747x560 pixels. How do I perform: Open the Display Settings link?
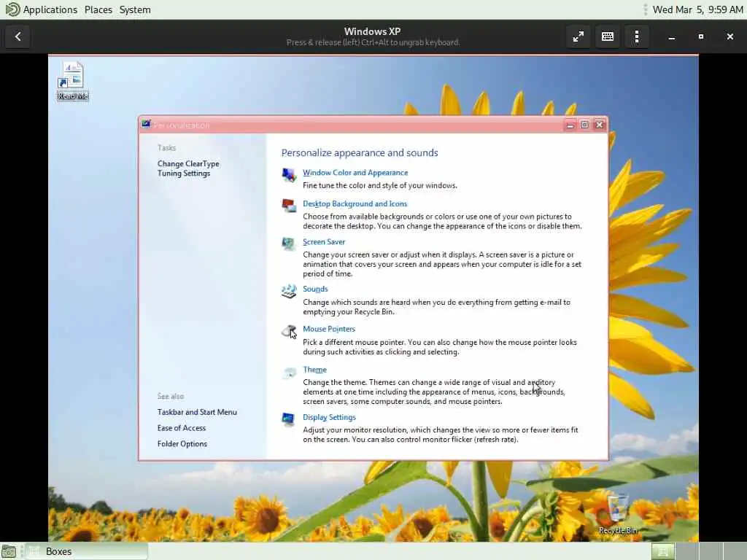click(329, 417)
